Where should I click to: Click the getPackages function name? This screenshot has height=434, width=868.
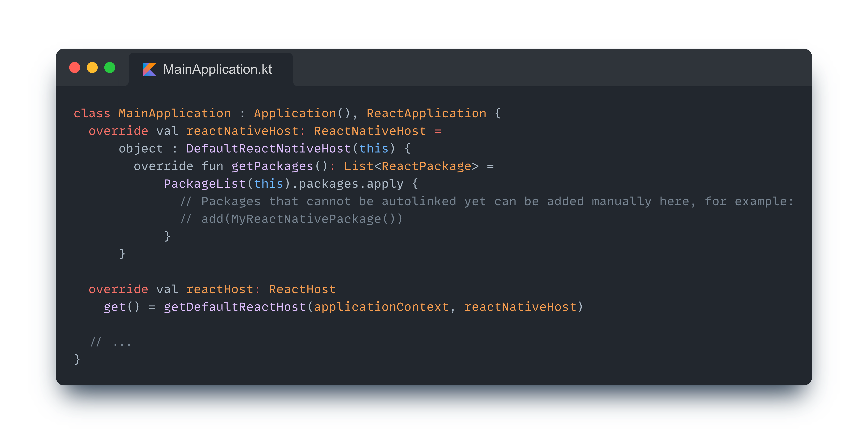[x=272, y=166]
